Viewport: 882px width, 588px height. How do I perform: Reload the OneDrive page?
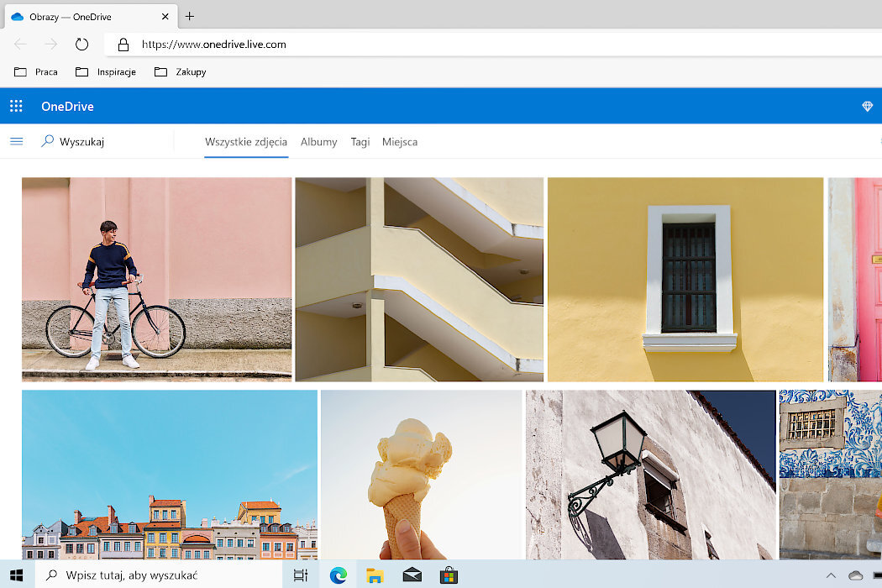click(81, 44)
